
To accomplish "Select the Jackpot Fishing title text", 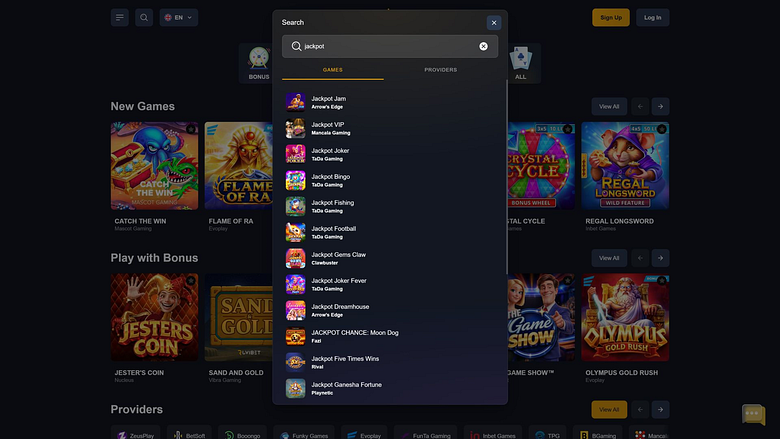I will tap(332, 203).
